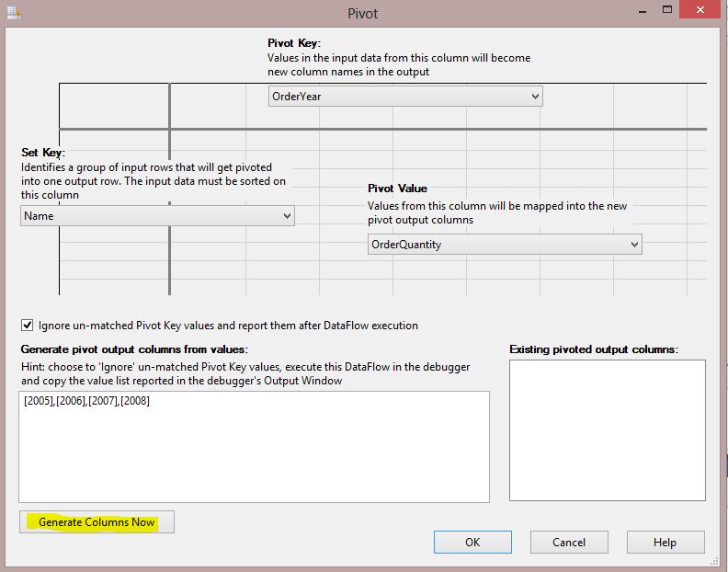This screenshot has width=728, height=572.
Task: Click the Pivot title bar text
Action: [362, 13]
